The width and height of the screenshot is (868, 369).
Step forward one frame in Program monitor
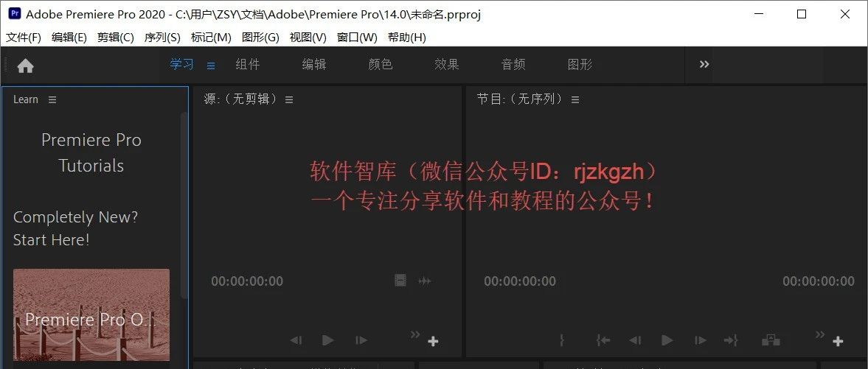[x=701, y=340]
